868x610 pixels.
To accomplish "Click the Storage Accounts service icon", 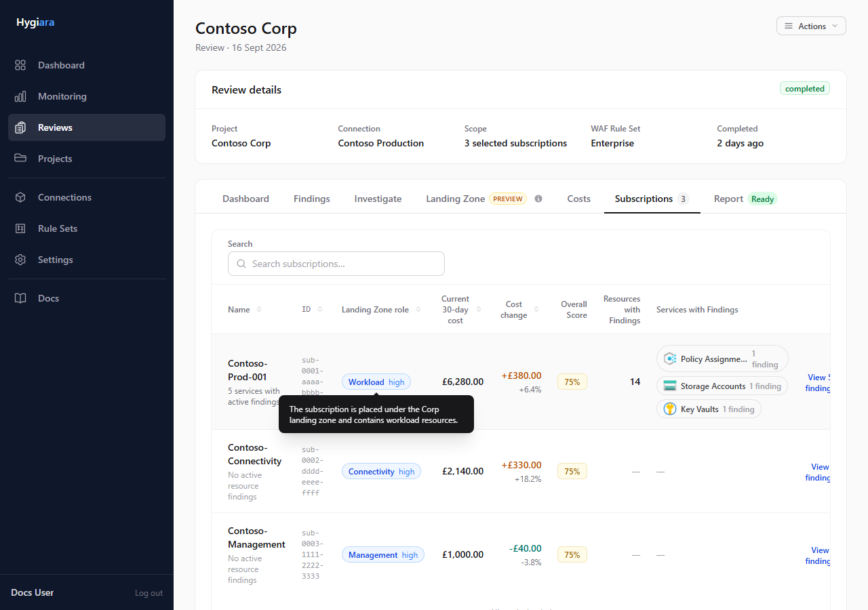I will point(670,386).
